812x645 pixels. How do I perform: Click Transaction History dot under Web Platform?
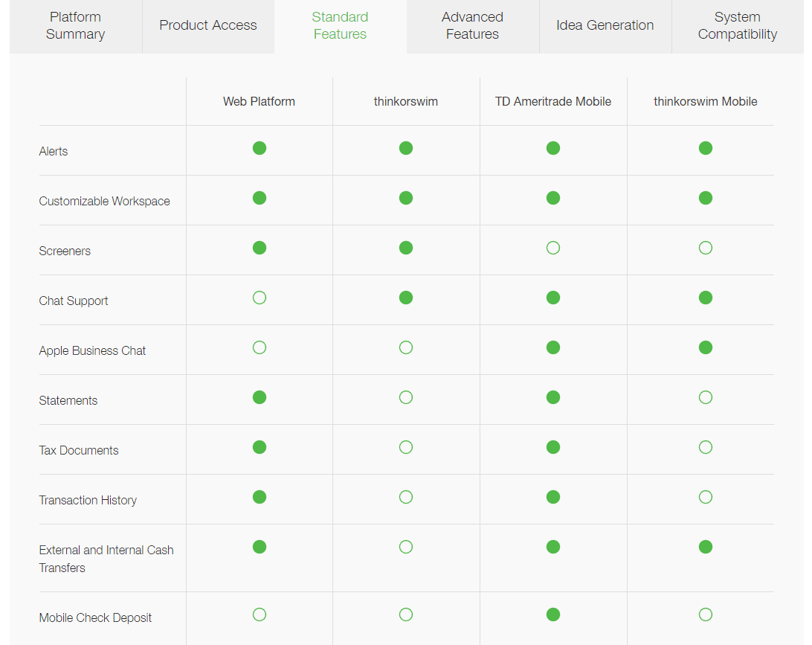(x=260, y=497)
